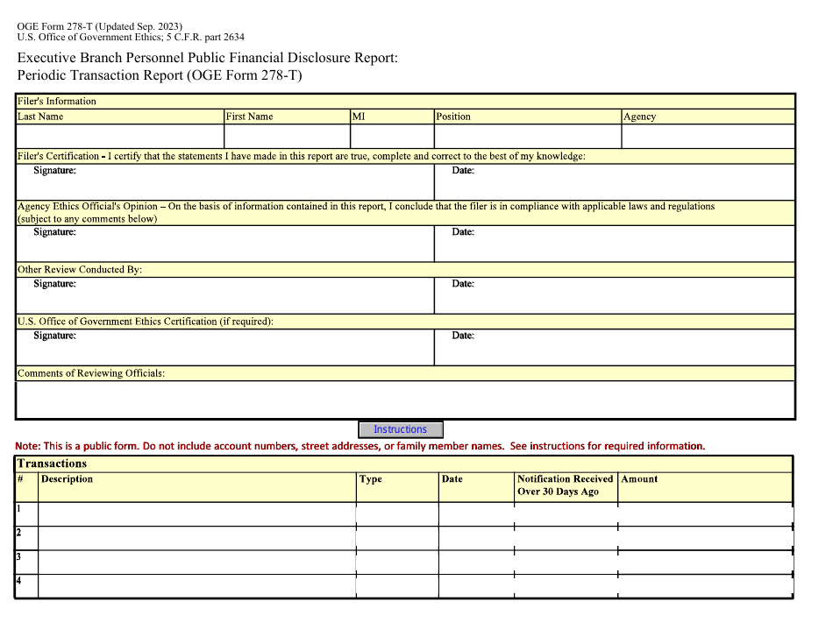Open the Type dropdown for transaction 1
833x644 pixels.
click(x=397, y=513)
